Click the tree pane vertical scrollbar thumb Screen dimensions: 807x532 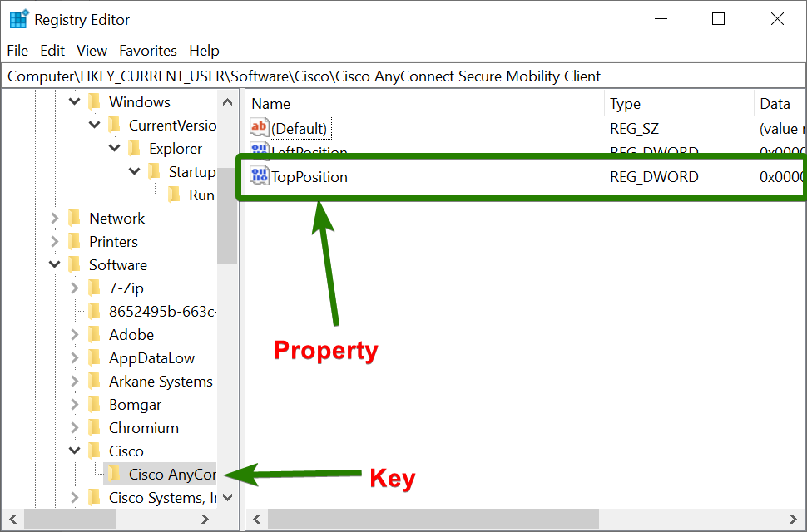click(227, 216)
